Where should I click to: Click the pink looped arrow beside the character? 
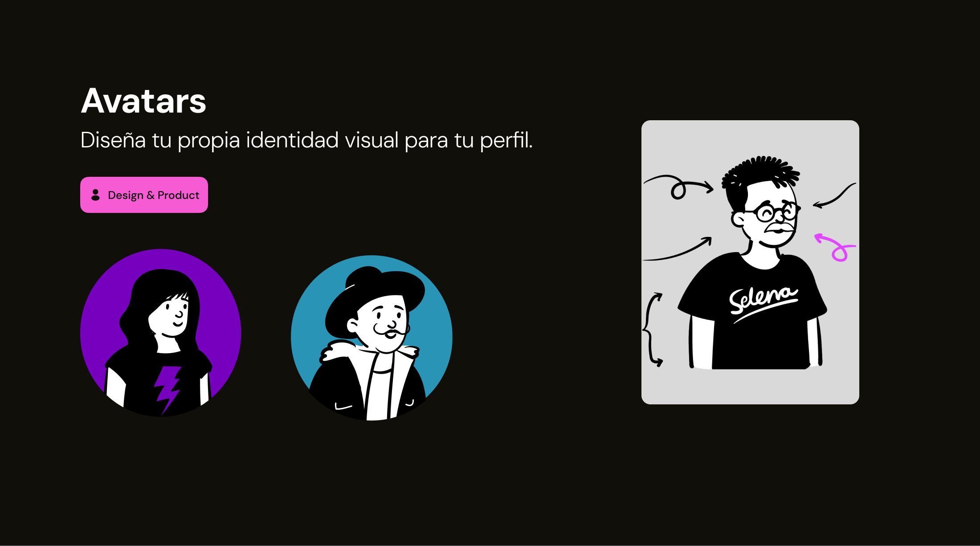pos(835,248)
